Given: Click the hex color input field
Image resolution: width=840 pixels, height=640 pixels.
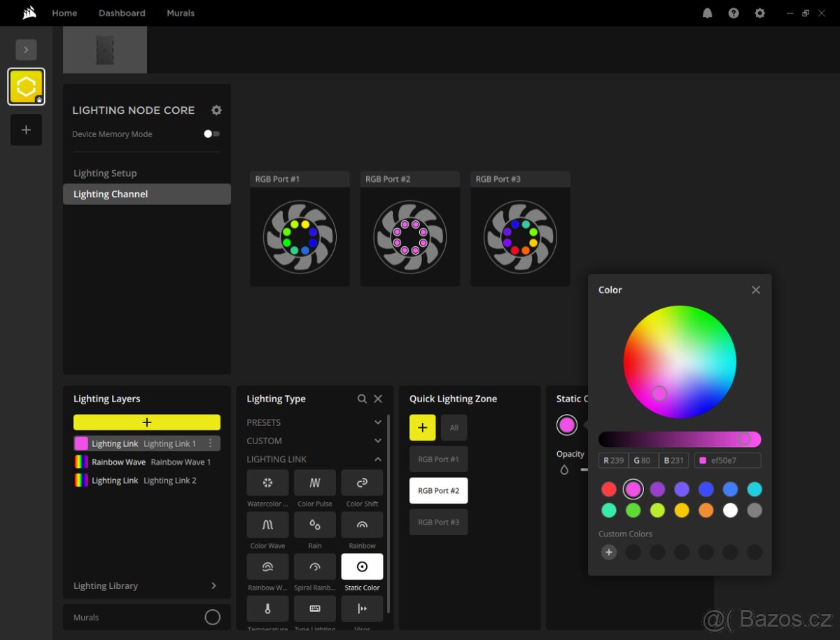Looking at the screenshot, I should (x=727, y=460).
